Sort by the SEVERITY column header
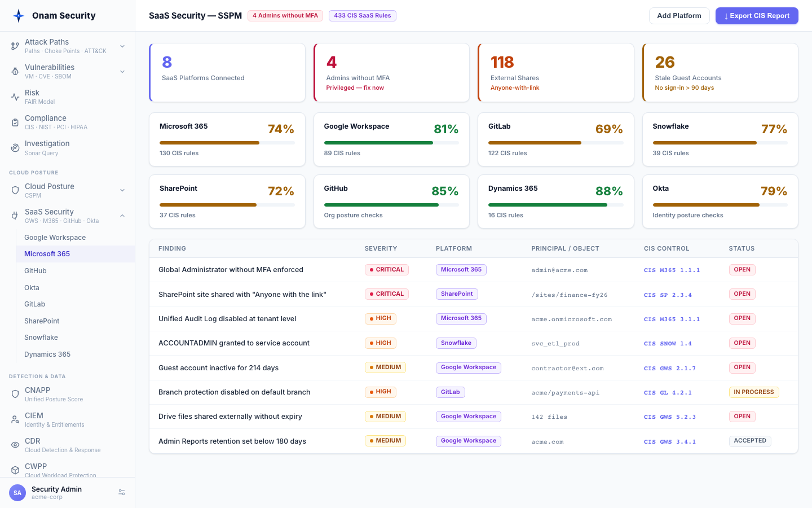This screenshot has height=508, width=812. (x=381, y=248)
